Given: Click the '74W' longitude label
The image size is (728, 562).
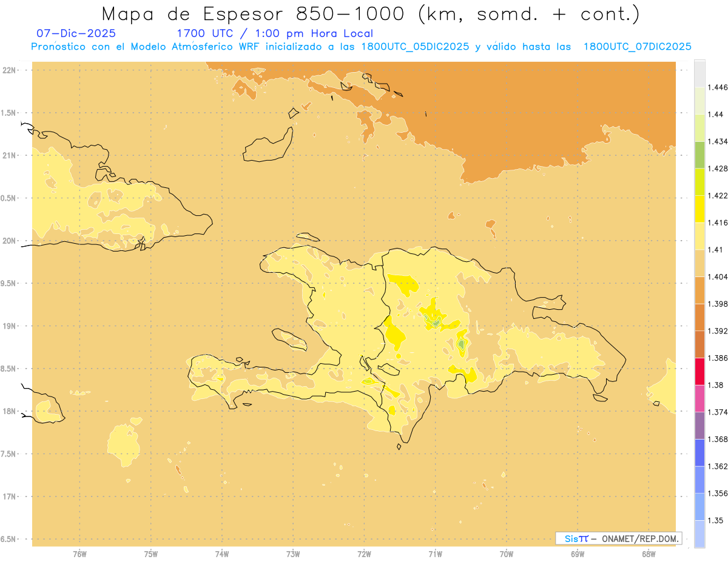Looking at the screenshot, I should pos(221,554).
